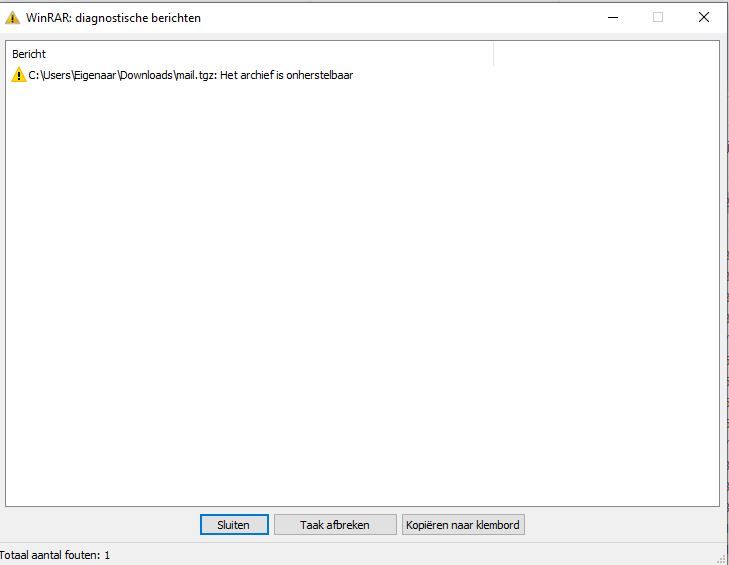Click the yellow warning icon beside mail.tgz

coord(18,74)
